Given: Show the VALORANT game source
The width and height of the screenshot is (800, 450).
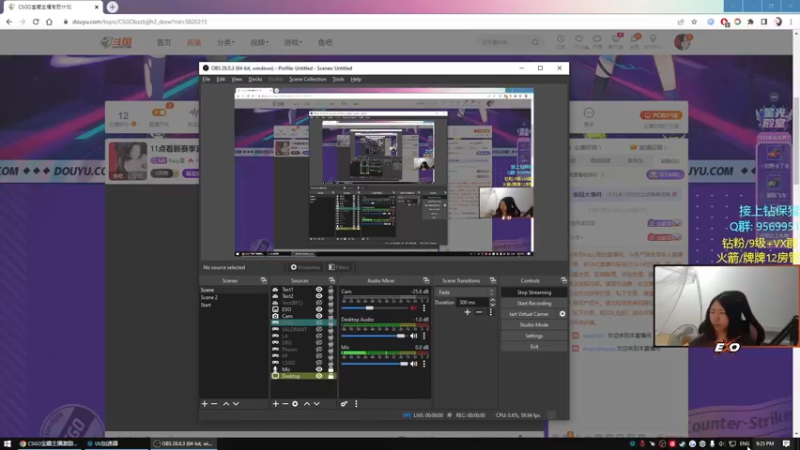Looking at the screenshot, I should click(x=319, y=329).
